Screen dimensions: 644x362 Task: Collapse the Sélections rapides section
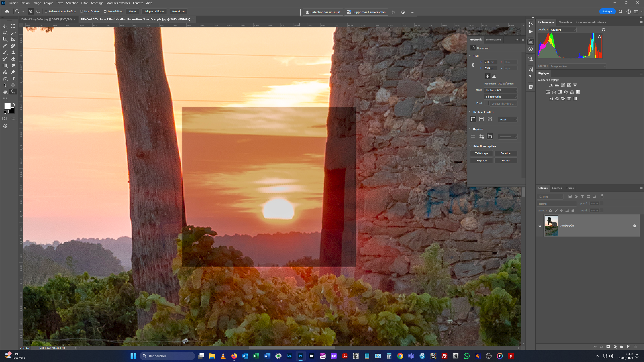click(470, 146)
